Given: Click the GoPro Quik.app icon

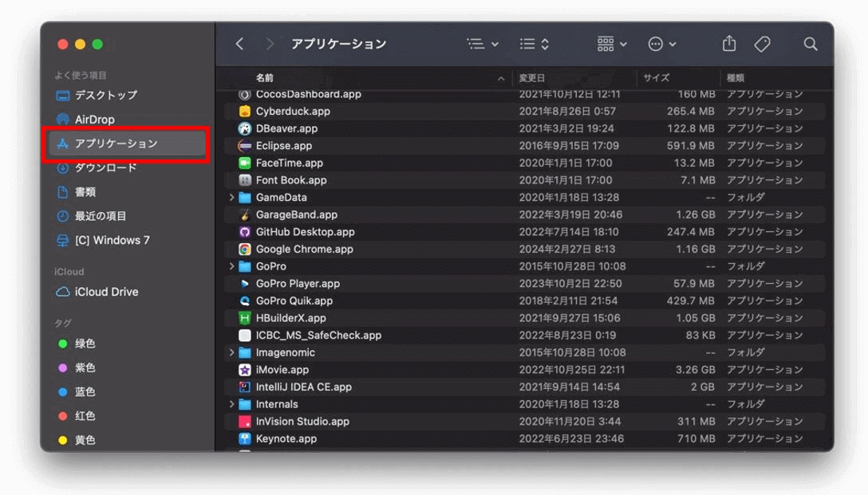Looking at the screenshot, I should coord(245,301).
